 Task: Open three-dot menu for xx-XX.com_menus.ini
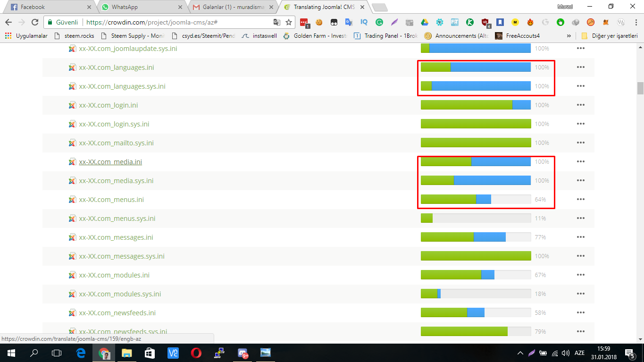click(580, 200)
